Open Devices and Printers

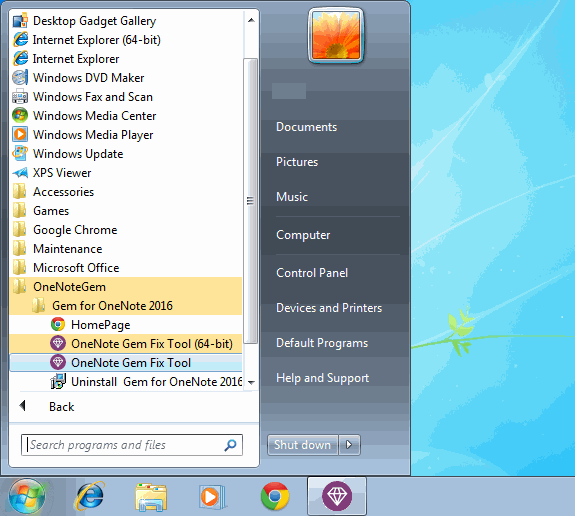tap(329, 308)
